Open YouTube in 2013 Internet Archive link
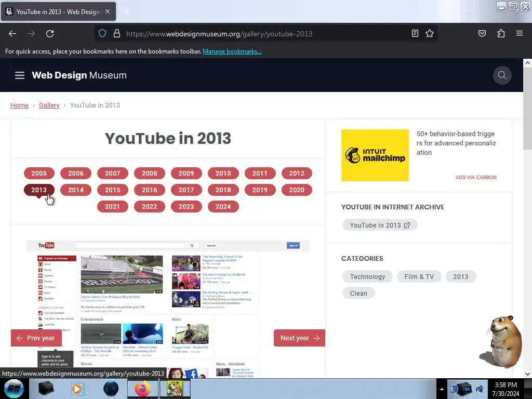 pyautogui.click(x=380, y=225)
